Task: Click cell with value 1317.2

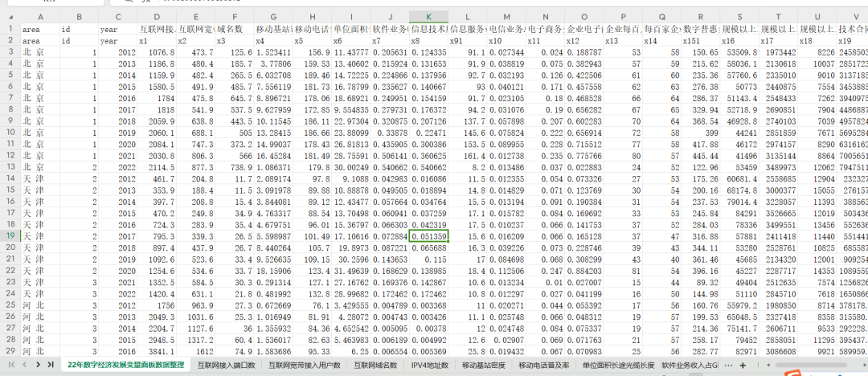Action: coord(196,340)
